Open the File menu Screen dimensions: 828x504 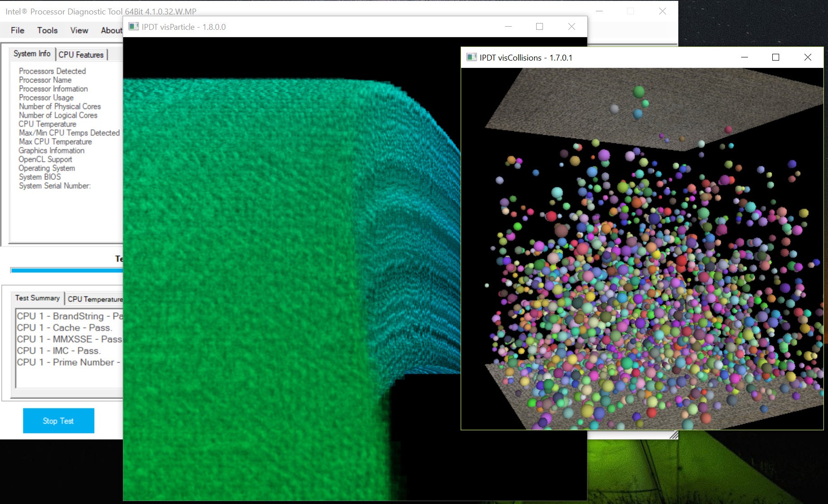(18, 30)
